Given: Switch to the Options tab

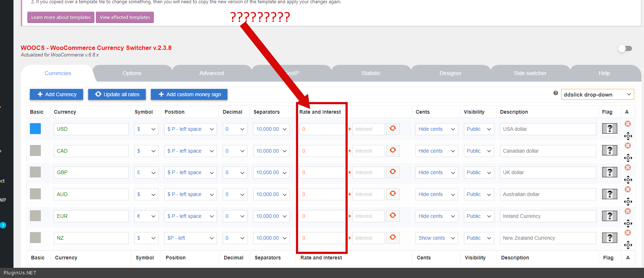Looking at the screenshot, I should click(132, 73).
